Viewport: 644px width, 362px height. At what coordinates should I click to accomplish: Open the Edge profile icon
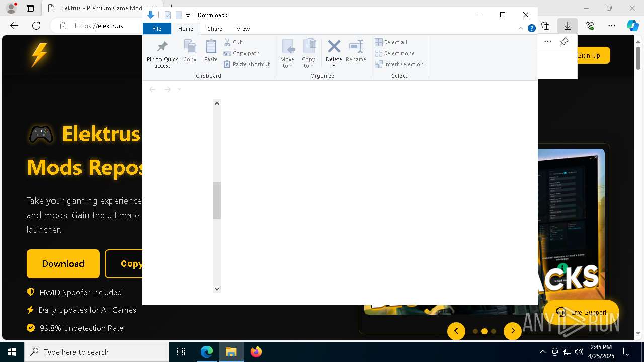[11, 8]
